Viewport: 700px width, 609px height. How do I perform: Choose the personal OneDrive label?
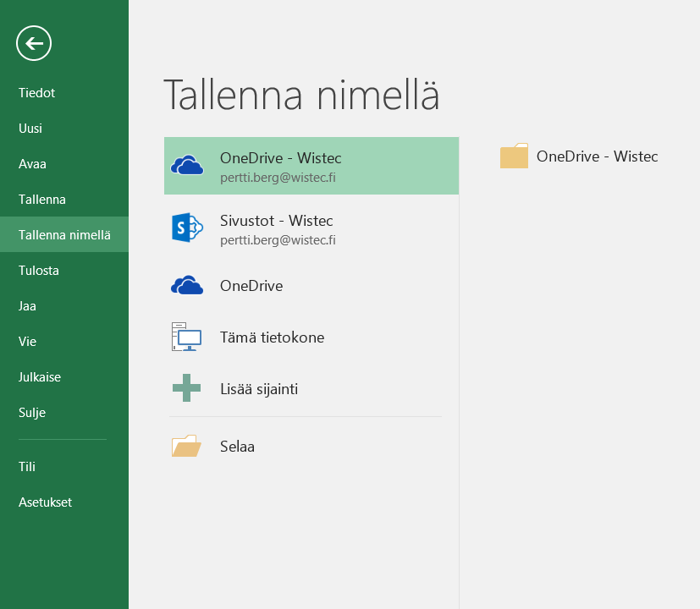pos(251,286)
